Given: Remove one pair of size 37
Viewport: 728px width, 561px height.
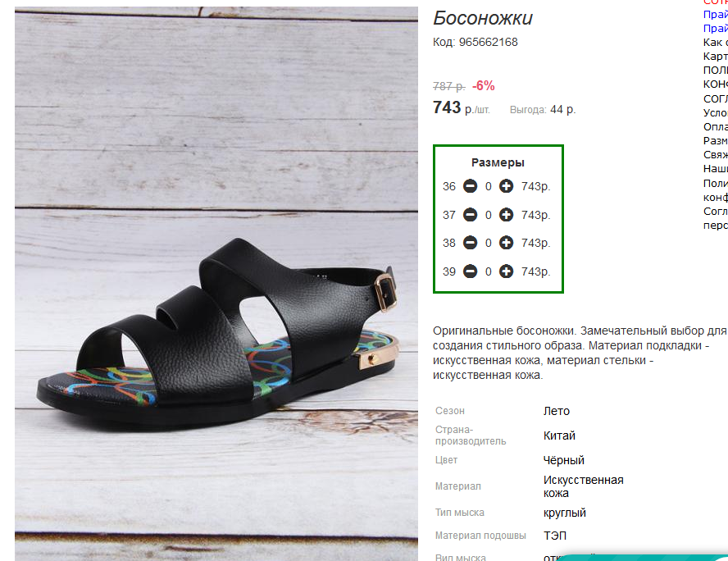Looking at the screenshot, I should [x=471, y=215].
